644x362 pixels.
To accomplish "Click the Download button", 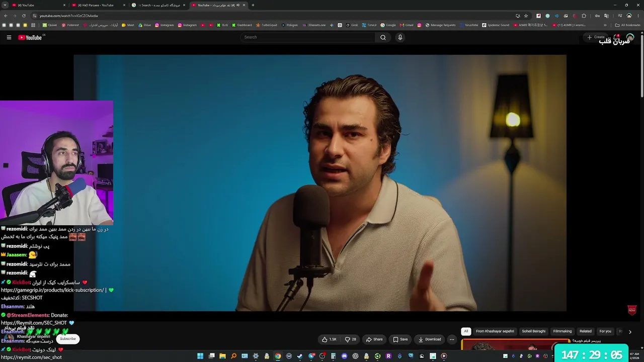I will [x=430, y=339].
